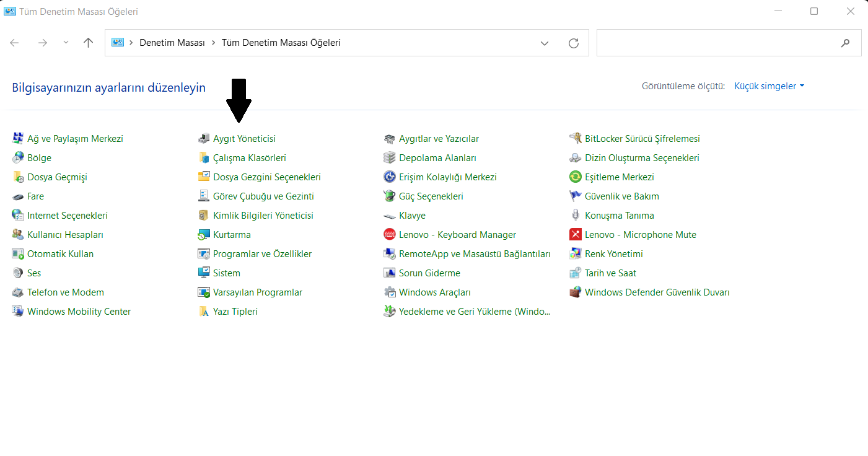868x456 pixels.
Task: Click the Ses speaker icon
Action: coord(17,273)
